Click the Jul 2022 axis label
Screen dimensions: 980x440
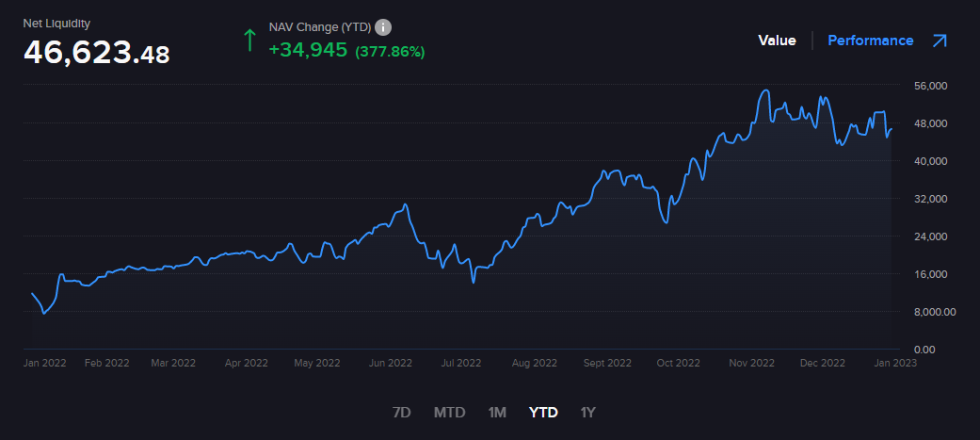pyautogui.click(x=461, y=363)
